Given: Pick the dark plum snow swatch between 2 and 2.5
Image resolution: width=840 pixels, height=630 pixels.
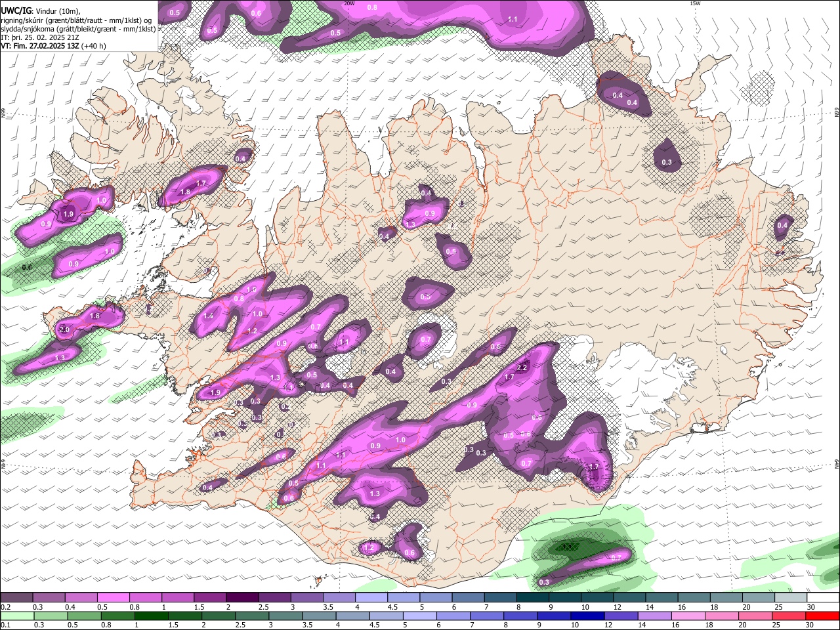Looking at the screenshot, I should click(x=241, y=598).
